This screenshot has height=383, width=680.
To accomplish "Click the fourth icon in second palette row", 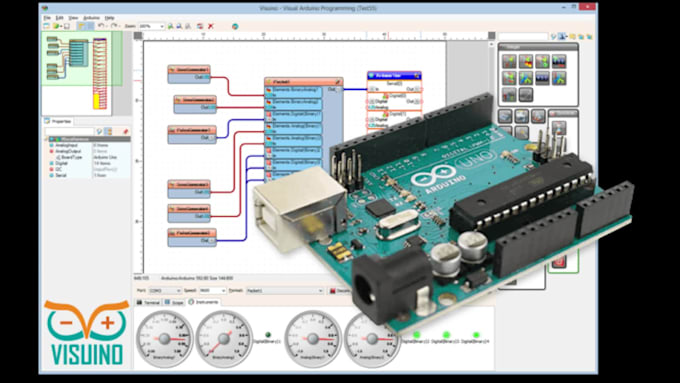I will (x=559, y=78).
